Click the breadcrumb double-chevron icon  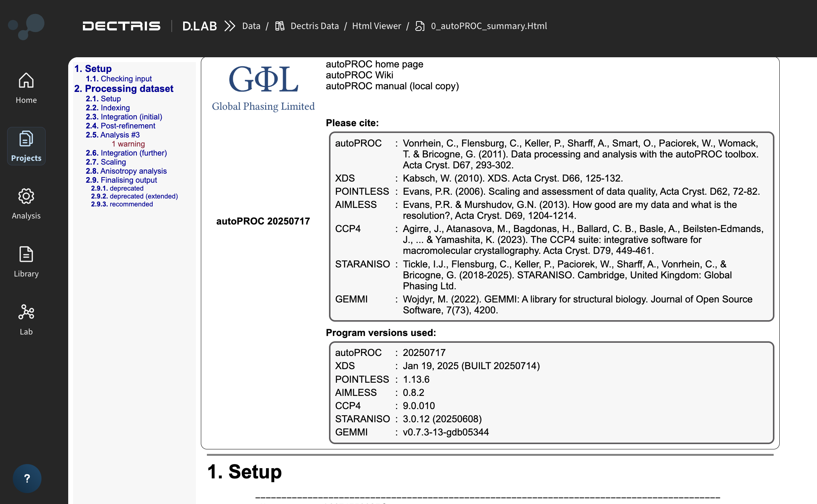(x=229, y=26)
